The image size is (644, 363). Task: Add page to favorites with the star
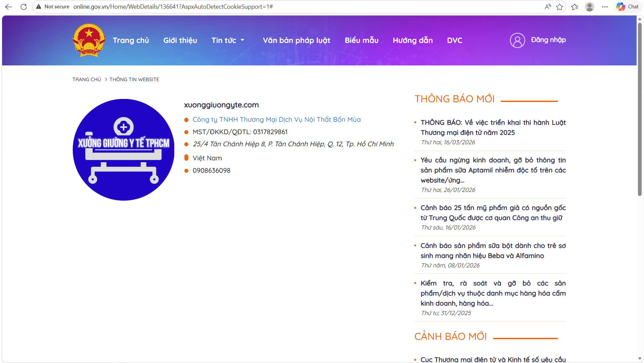[560, 6]
